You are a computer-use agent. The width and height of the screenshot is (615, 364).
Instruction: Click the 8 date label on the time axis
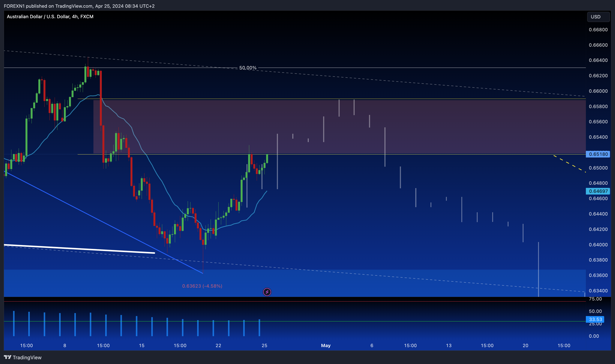coord(64,345)
